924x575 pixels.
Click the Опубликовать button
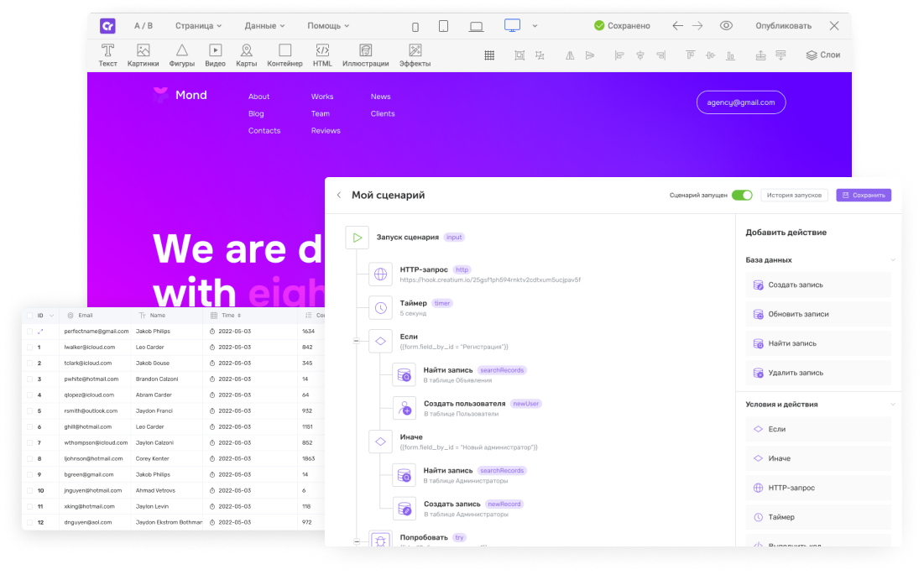pyautogui.click(x=783, y=26)
